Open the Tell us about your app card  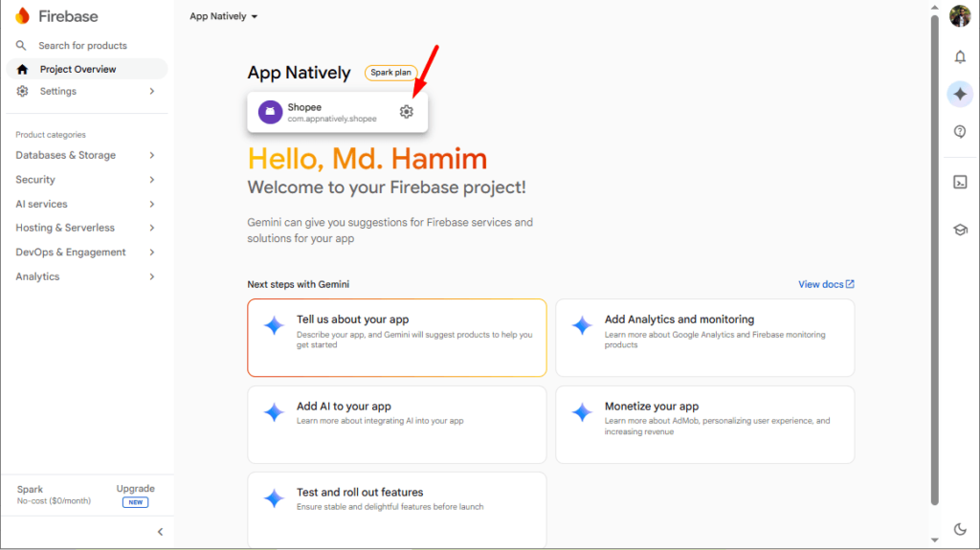397,338
